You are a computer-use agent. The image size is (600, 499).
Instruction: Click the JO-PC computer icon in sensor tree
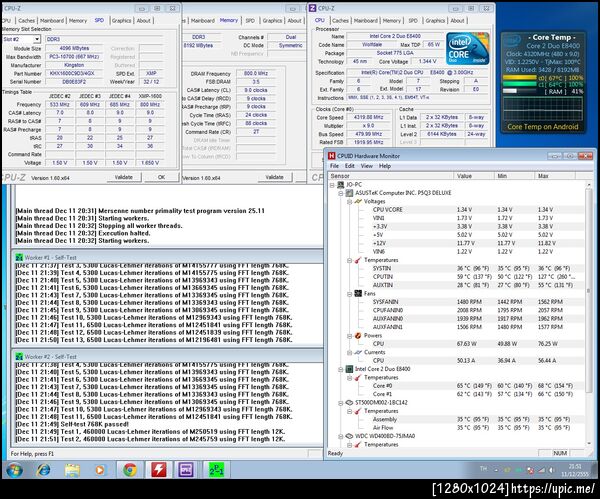coord(340,185)
